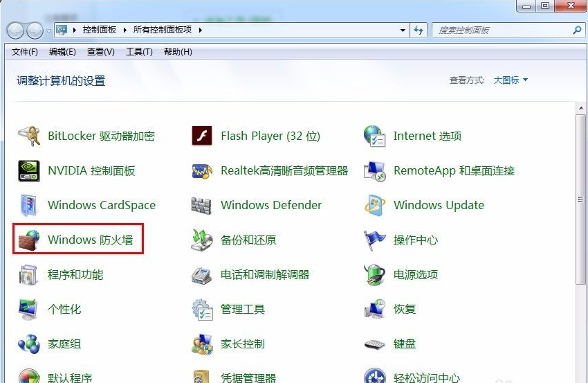This screenshot has width=588, height=383.
Task: Open the 查看(V) menu
Action: (x=100, y=52)
